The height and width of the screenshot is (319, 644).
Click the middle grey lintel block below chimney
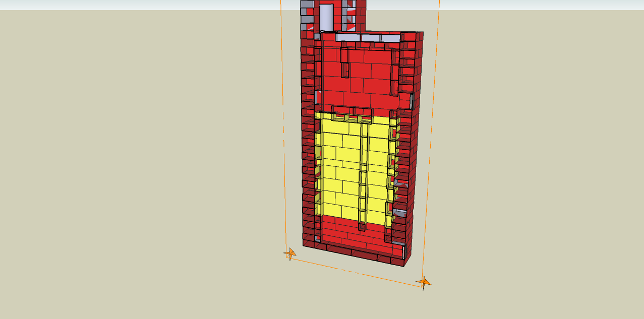point(370,38)
